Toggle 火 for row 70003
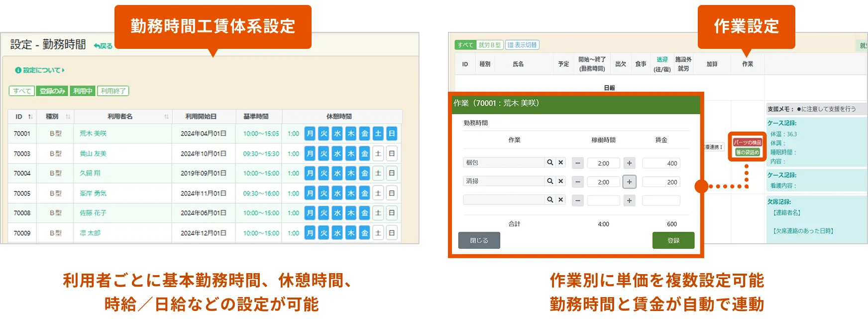868x319 pixels. pos(324,154)
